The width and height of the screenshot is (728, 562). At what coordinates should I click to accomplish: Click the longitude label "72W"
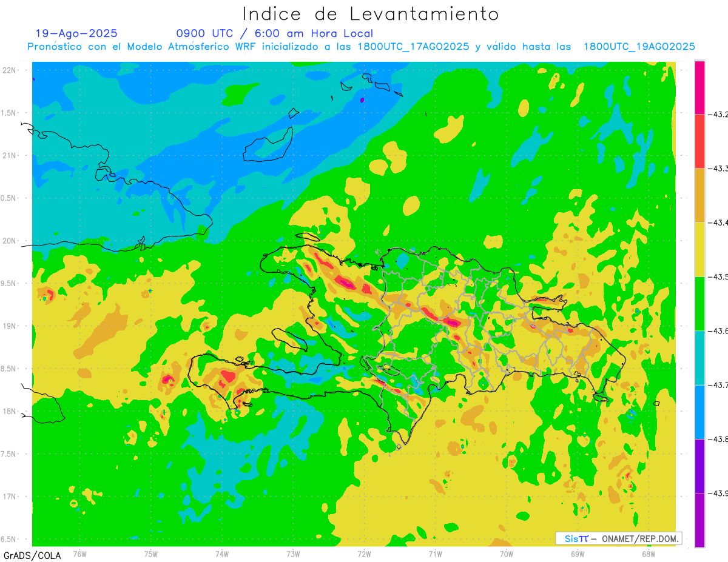[x=364, y=554]
